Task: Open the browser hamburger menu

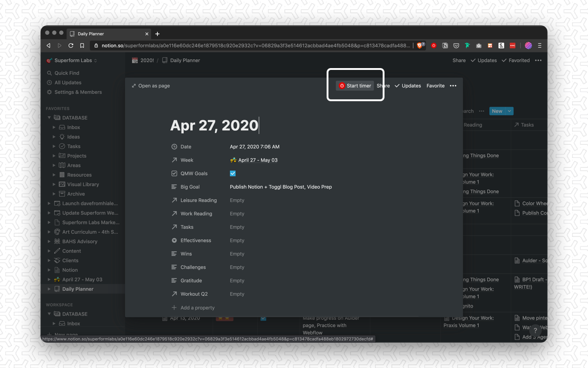Action: (x=539, y=46)
